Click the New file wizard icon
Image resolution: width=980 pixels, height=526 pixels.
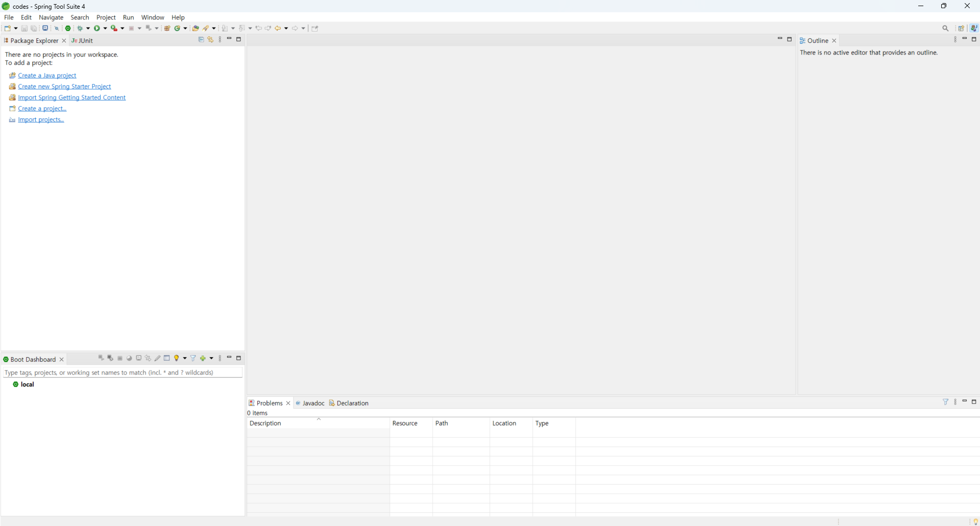pos(8,29)
